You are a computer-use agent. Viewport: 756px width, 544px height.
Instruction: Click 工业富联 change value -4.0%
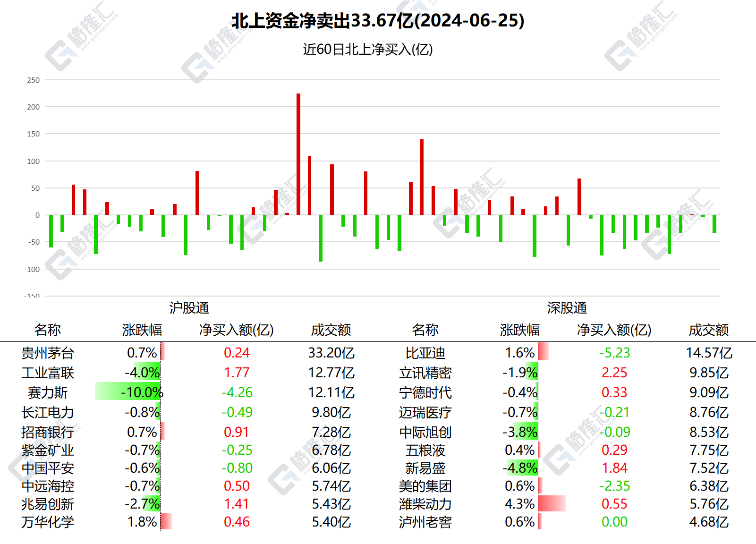click(142, 373)
